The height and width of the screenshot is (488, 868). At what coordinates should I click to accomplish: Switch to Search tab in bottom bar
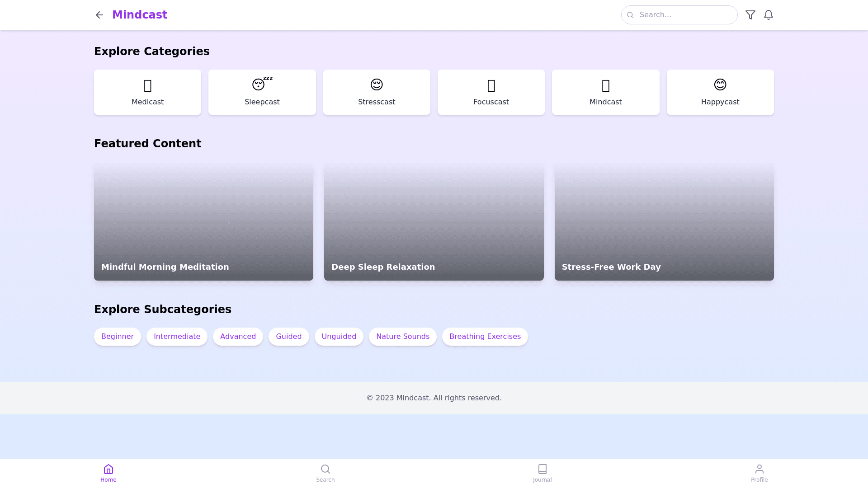[x=325, y=473]
